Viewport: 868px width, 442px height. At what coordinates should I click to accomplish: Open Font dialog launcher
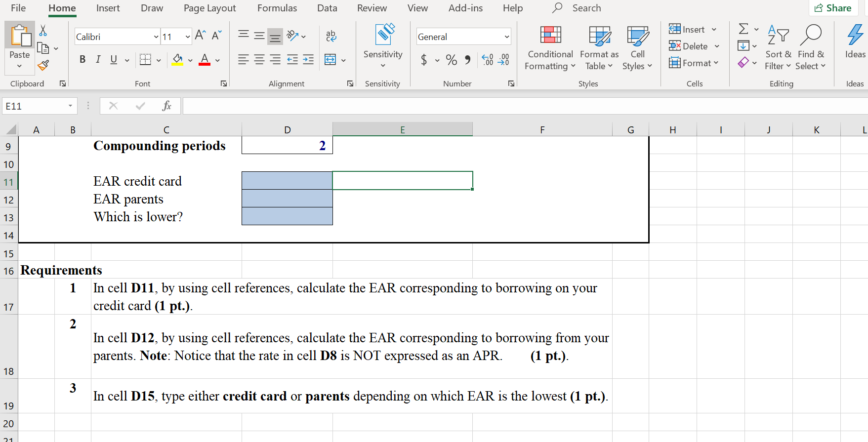pos(224,83)
